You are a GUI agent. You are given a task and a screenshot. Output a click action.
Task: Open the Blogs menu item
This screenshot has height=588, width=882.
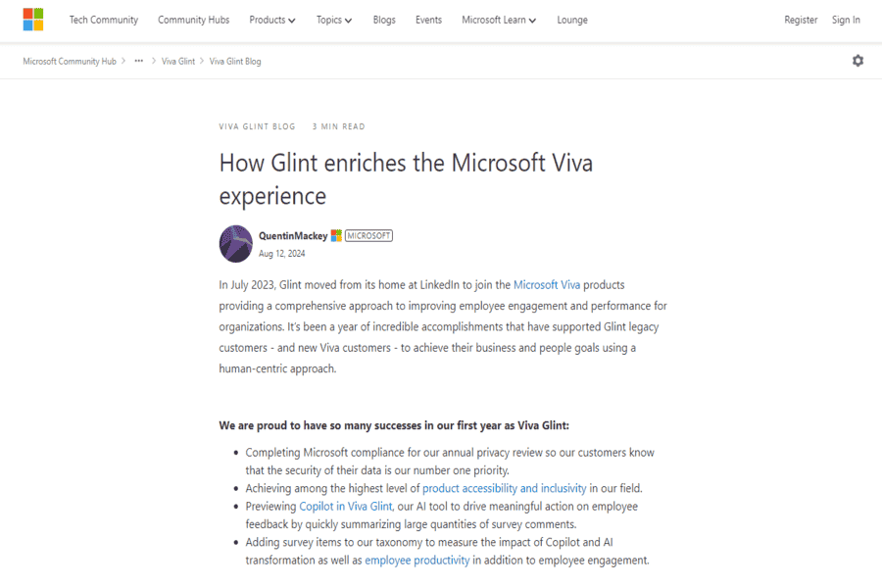point(384,21)
